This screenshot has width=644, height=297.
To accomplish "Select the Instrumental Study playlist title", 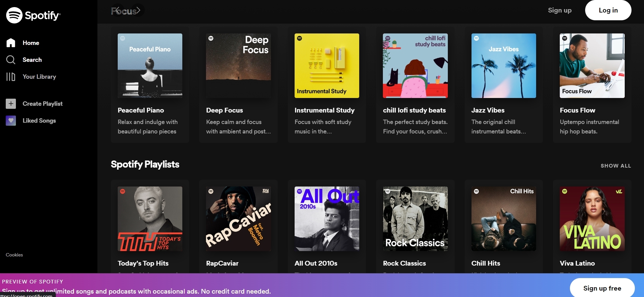I will (324, 110).
